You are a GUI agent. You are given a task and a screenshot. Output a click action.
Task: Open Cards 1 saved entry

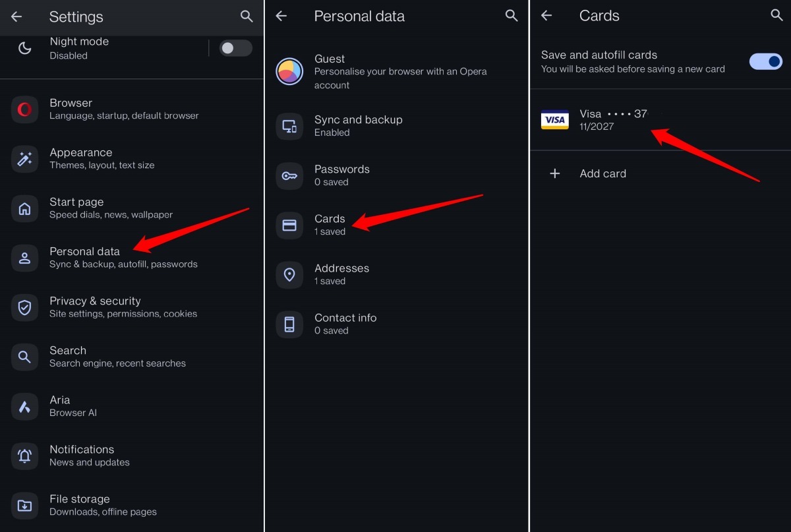click(396, 225)
